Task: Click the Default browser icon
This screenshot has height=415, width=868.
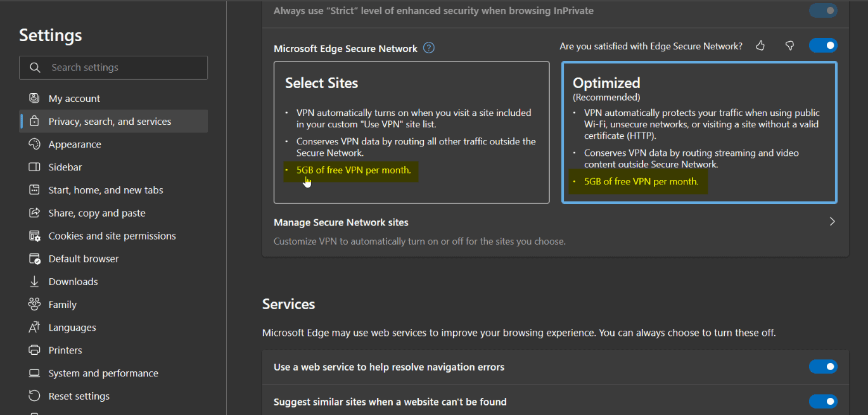Action: pos(35,259)
